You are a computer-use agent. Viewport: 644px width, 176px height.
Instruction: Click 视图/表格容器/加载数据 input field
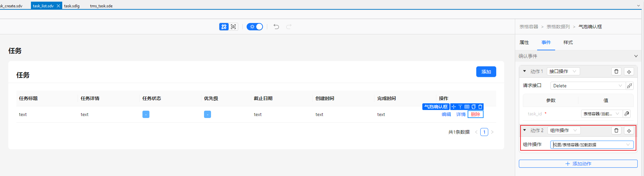(x=592, y=145)
